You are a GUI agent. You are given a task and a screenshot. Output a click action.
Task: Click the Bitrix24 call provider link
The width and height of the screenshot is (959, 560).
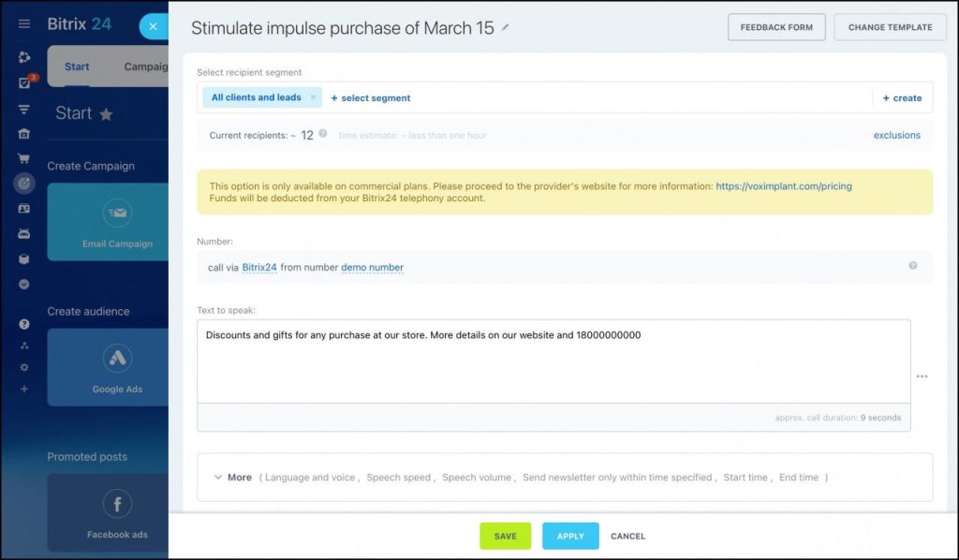[259, 267]
